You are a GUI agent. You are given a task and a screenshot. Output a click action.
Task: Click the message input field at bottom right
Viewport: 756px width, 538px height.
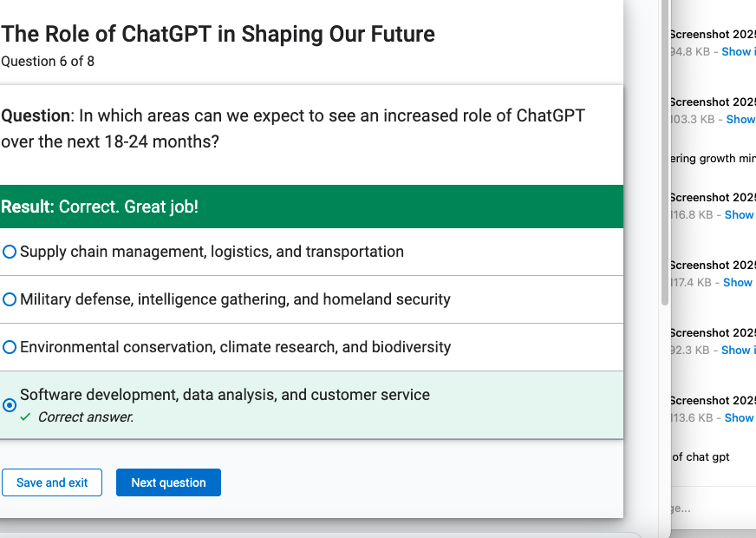[x=714, y=508]
